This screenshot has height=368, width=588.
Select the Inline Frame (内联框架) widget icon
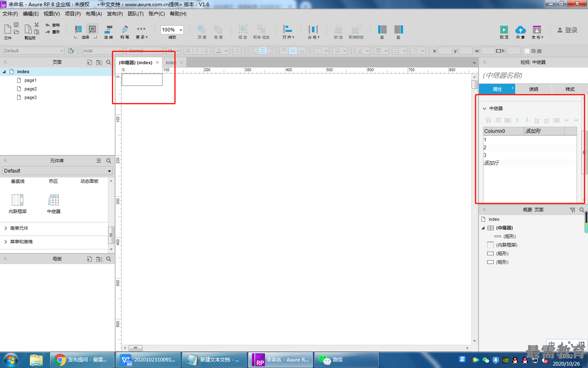pyautogui.click(x=18, y=200)
